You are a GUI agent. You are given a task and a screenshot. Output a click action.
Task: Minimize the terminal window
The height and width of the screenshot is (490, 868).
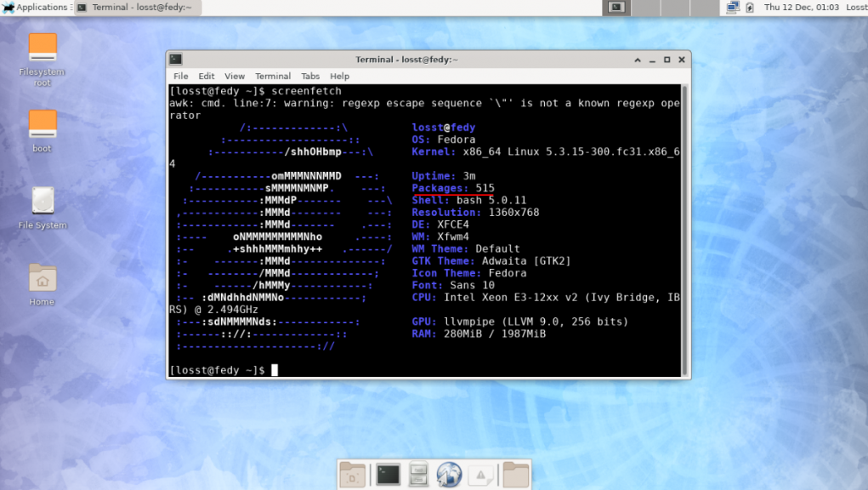pyautogui.click(x=652, y=60)
